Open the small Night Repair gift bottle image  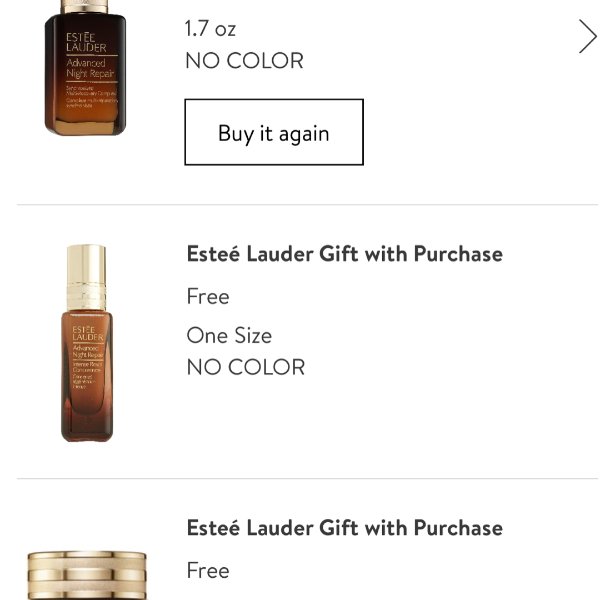[x=87, y=343]
